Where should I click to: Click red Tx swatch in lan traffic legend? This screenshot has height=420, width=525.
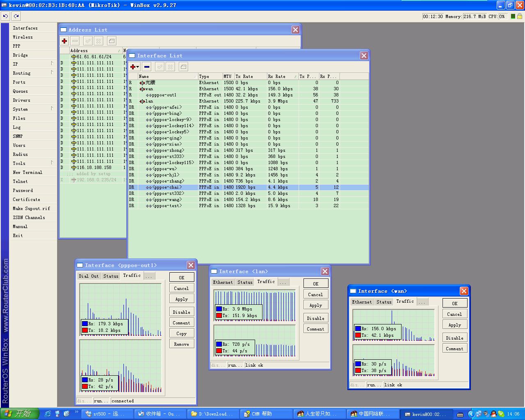coord(219,315)
